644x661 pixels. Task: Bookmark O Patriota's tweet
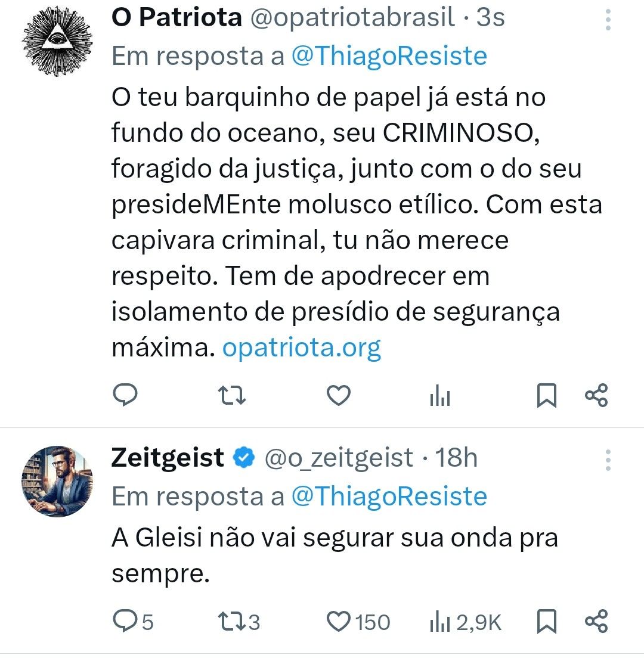tap(547, 396)
